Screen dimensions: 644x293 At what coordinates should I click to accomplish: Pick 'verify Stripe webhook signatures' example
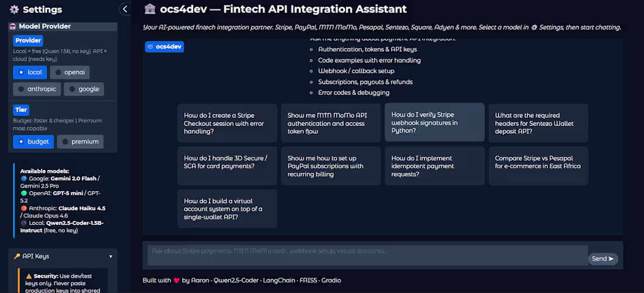tap(434, 122)
